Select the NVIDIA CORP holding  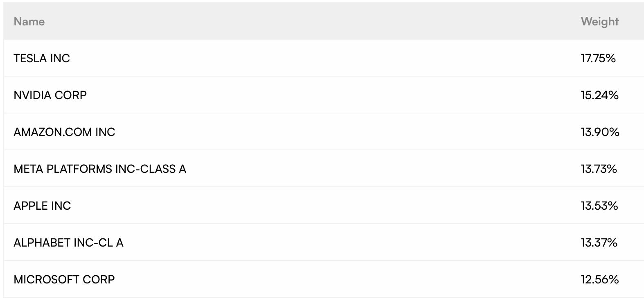click(50, 95)
